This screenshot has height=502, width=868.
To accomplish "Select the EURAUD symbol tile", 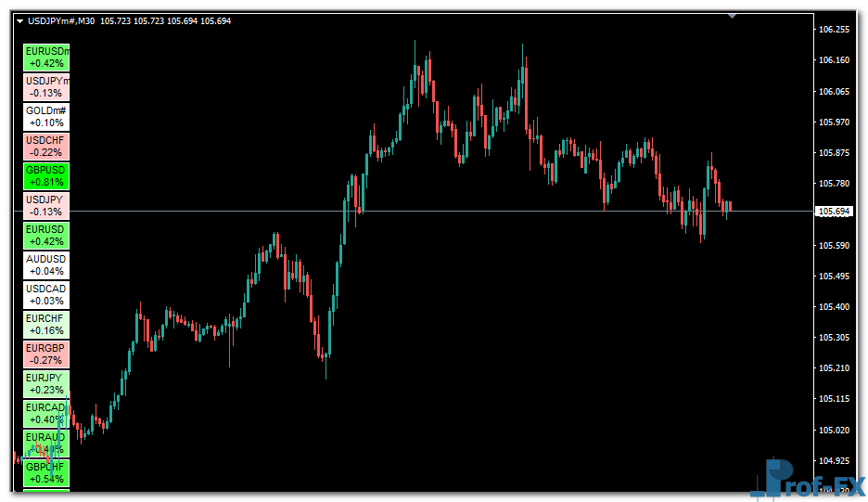I will 46,444.
